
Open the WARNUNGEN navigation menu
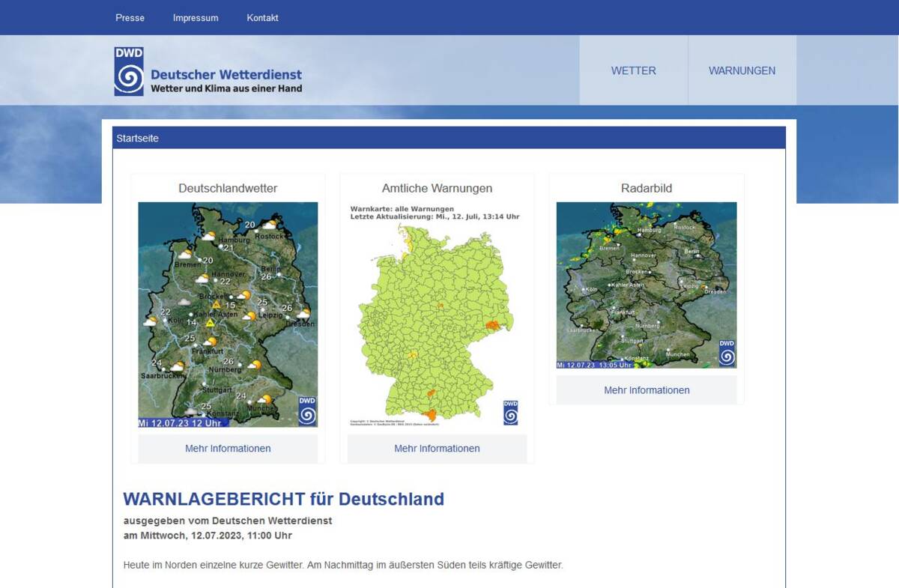click(742, 70)
